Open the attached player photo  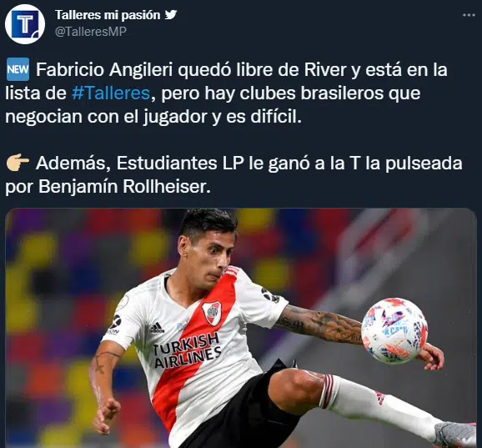pos(241,328)
